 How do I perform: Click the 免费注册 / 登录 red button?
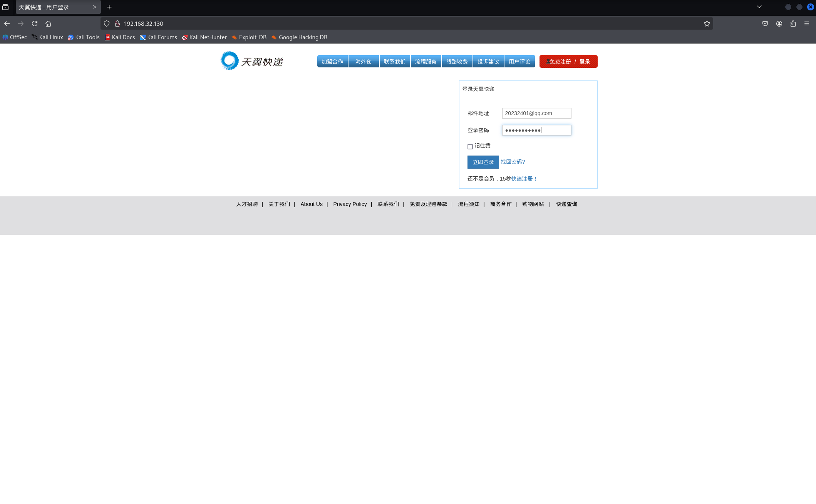(568, 62)
